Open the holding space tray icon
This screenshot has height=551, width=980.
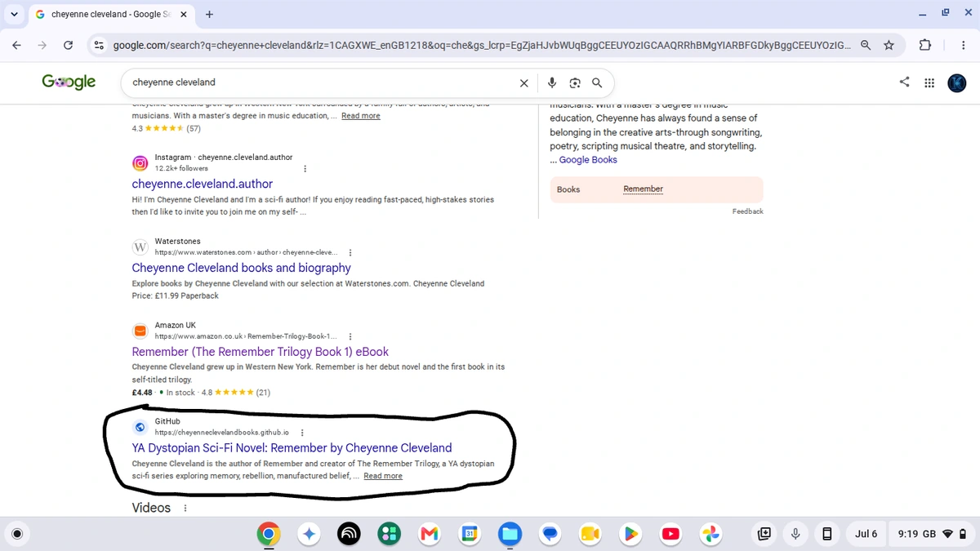point(764,534)
